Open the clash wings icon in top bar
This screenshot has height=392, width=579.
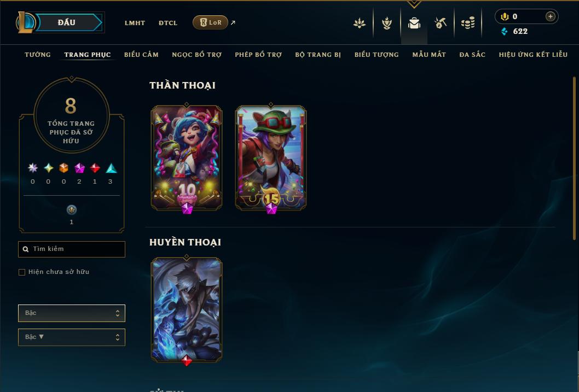pyautogui.click(x=360, y=23)
